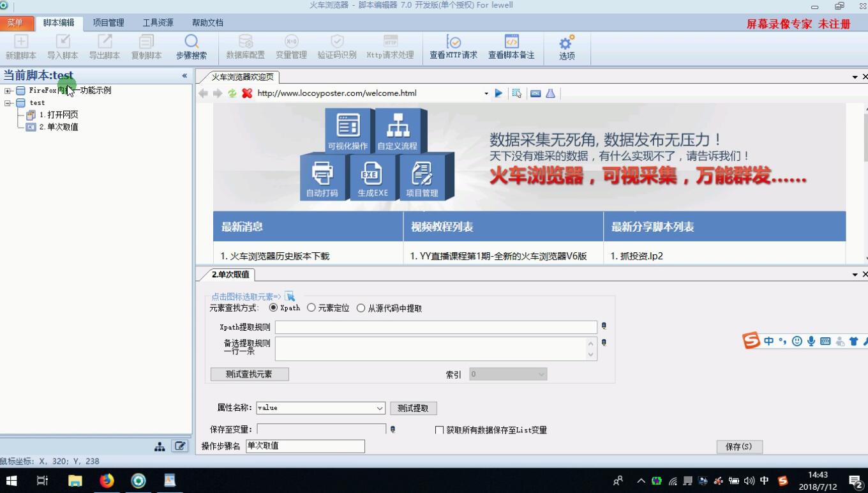The width and height of the screenshot is (868, 493).
Task: Open Http请求处理 request handling
Action: (390, 48)
